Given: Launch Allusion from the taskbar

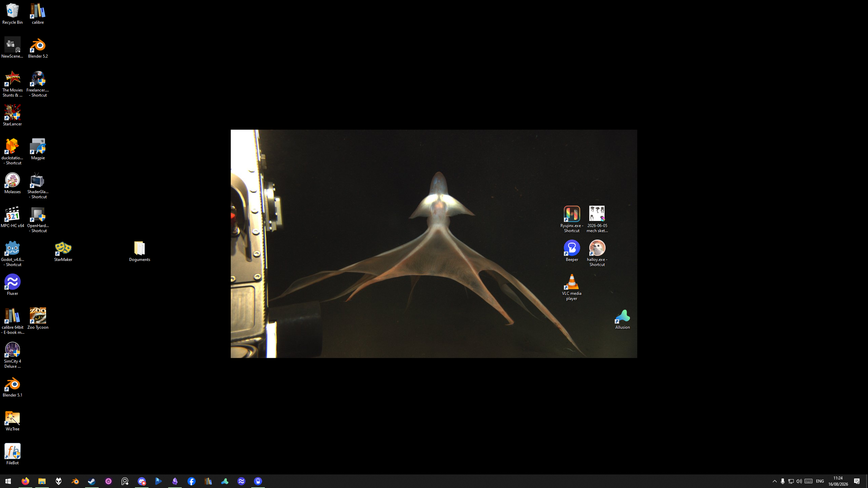Looking at the screenshot, I should pos(224,481).
